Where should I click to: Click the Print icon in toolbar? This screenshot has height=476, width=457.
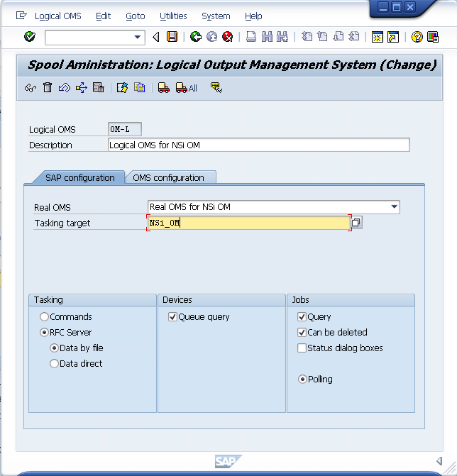tap(251, 37)
